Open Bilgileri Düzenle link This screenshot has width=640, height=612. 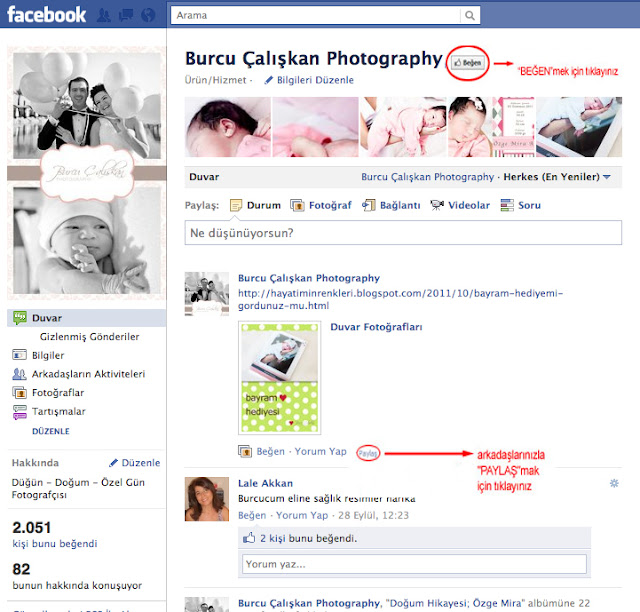pos(315,80)
